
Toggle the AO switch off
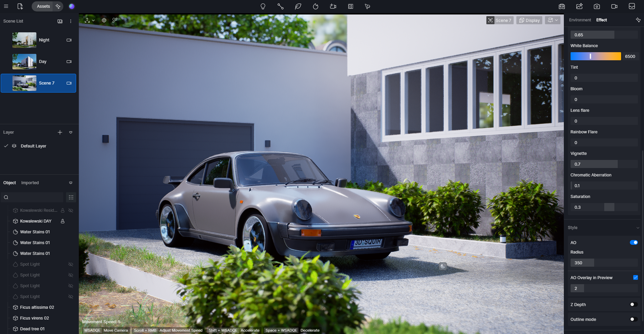pyautogui.click(x=634, y=242)
